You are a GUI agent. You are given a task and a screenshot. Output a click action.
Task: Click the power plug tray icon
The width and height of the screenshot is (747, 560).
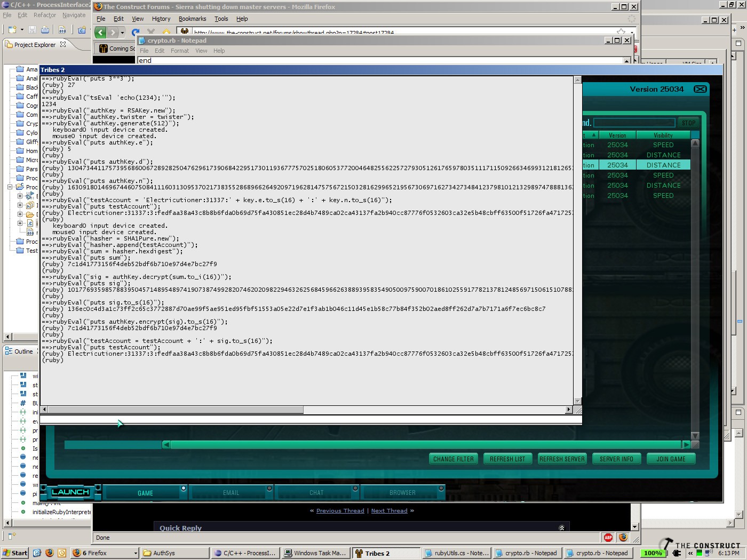(x=677, y=553)
